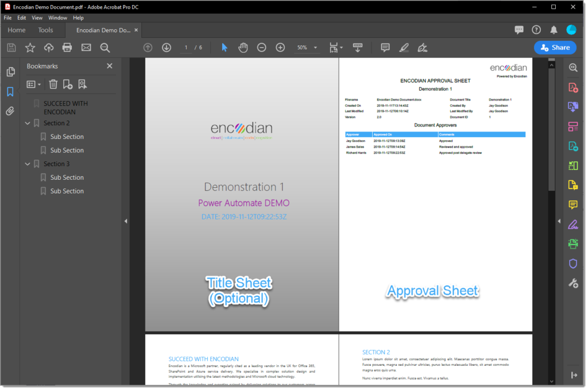
Task: Click the magnifier icon atop the right tools pane
Action: 573,68
